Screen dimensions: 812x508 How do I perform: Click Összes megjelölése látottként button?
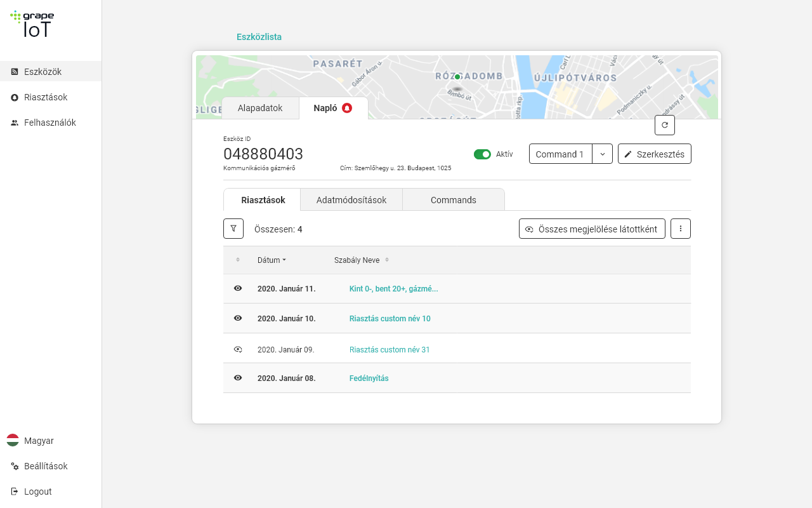pos(592,229)
